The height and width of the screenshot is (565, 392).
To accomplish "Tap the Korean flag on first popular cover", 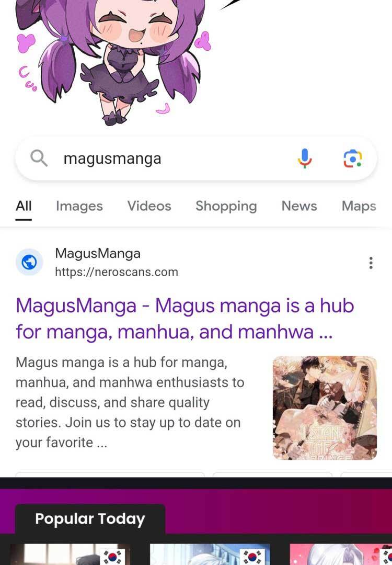I will click(x=112, y=557).
